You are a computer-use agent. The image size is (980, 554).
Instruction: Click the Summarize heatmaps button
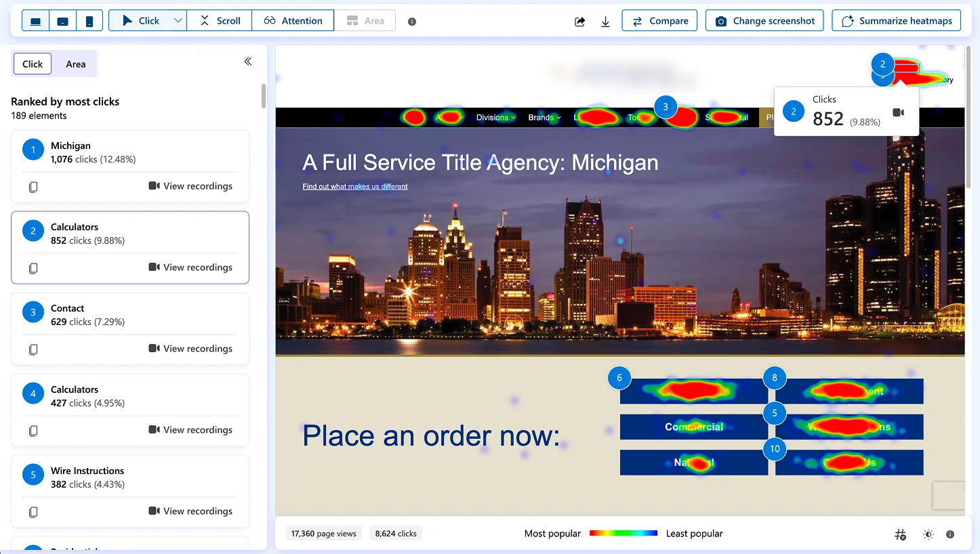[x=896, y=21]
